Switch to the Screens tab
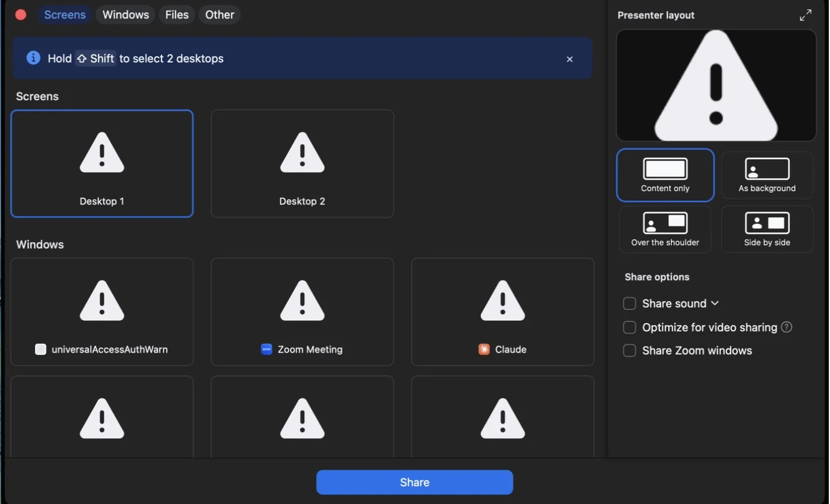This screenshot has height=504, width=830. click(x=65, y=15)
